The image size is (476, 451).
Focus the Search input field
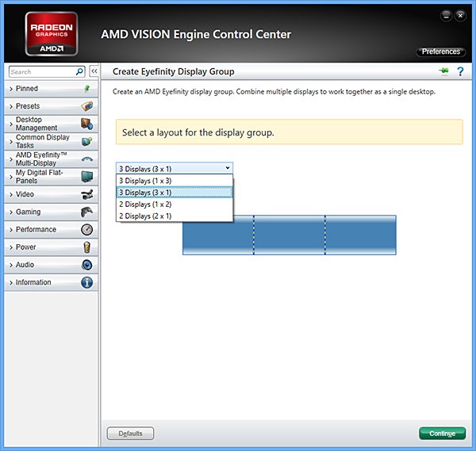coord(41,71)
